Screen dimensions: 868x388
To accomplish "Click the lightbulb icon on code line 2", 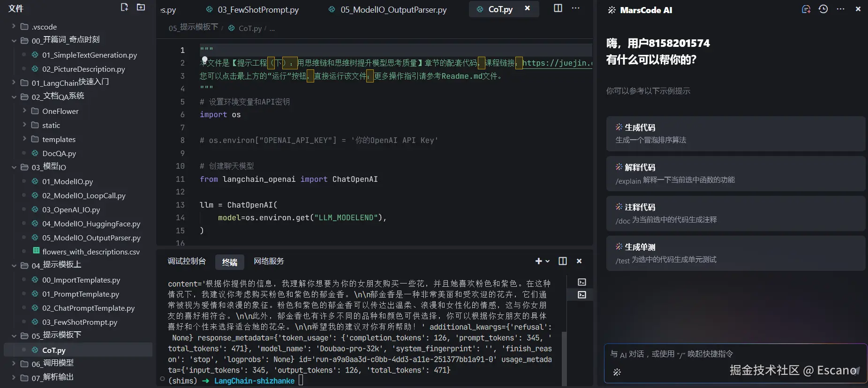I will 204,60.
